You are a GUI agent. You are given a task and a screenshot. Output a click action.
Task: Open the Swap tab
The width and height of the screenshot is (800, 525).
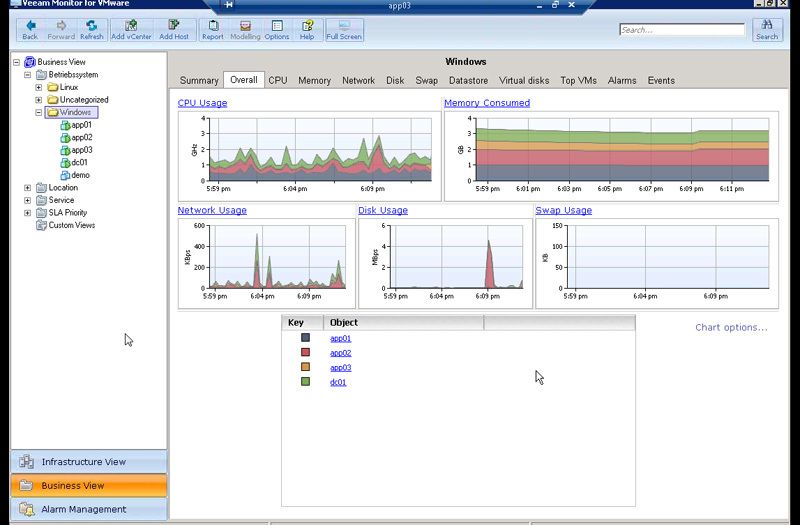click(x=427, y=80)
